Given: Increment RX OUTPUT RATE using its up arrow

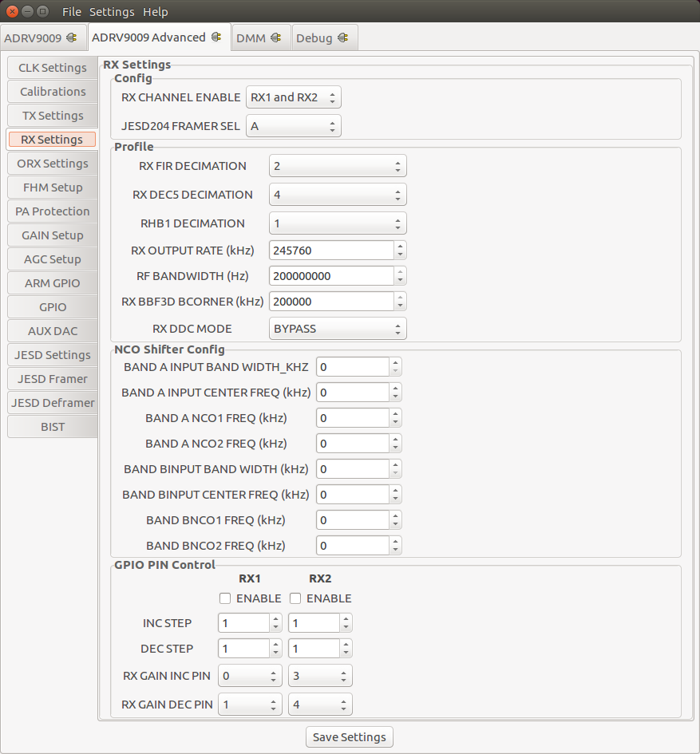Looking at the screenshot, I should click(400, 245).
